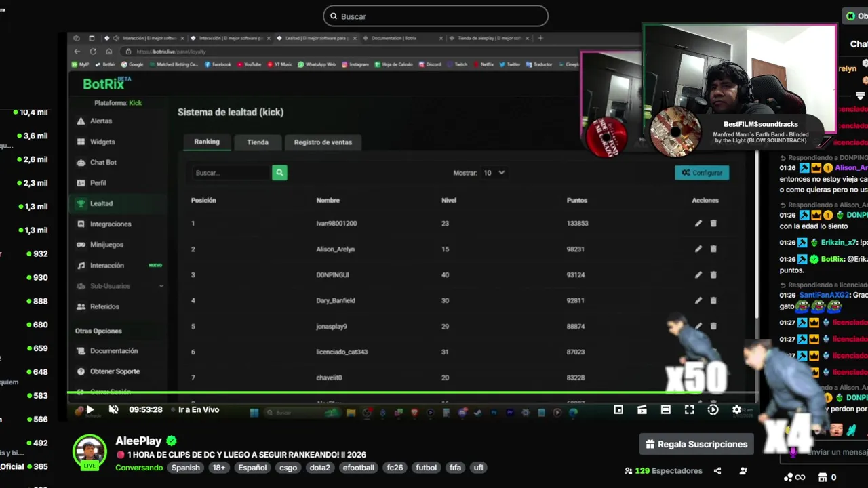The width and height of the screenshot is (868, 488).
Task: Open Lealtad in BotRix sidebar
Action: [x=101, y=203]
